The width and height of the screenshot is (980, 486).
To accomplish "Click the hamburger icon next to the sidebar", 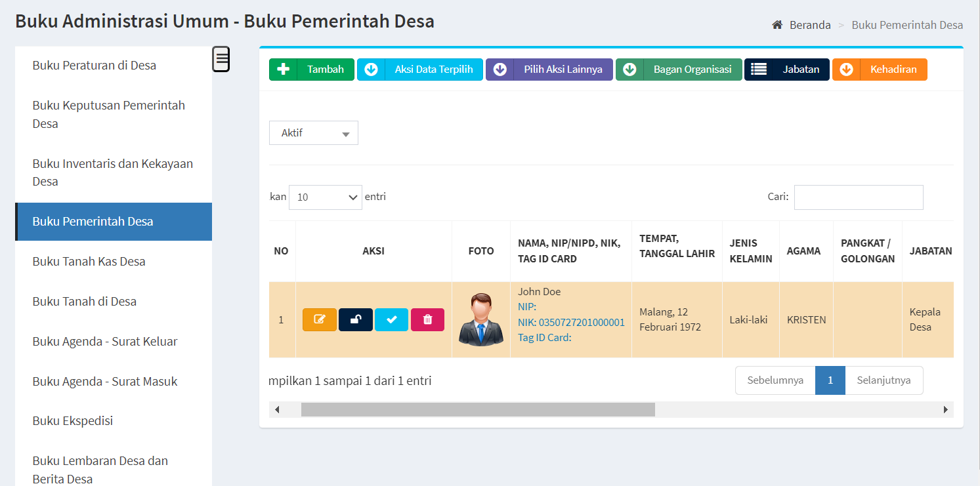I will (221, 59).
